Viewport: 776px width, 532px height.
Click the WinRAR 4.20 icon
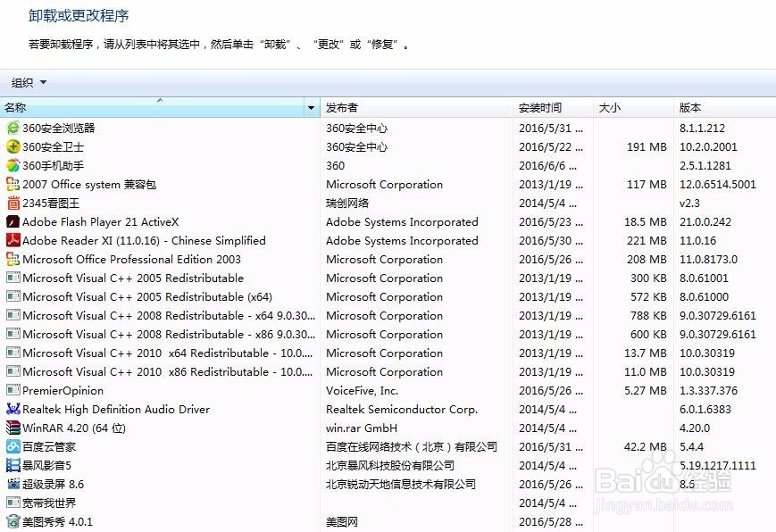13,428
